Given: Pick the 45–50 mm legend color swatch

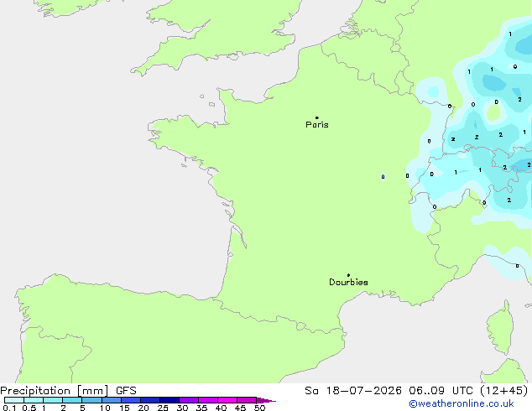Looking at the screenshot, I should (247, 400).
